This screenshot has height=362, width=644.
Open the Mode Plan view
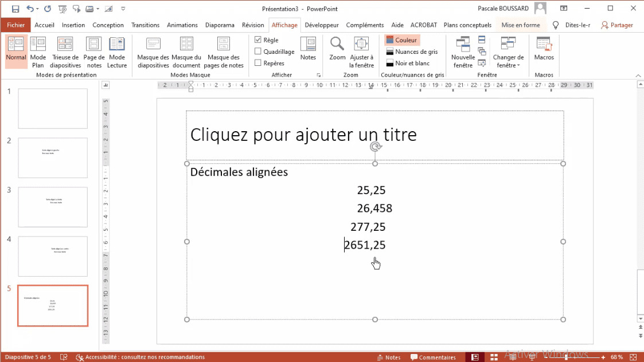(38, 50)
